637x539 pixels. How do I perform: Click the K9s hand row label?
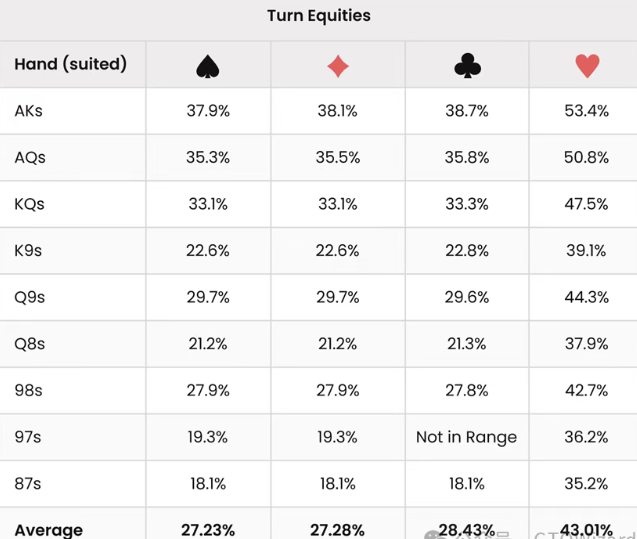click(x=29, y=251)
